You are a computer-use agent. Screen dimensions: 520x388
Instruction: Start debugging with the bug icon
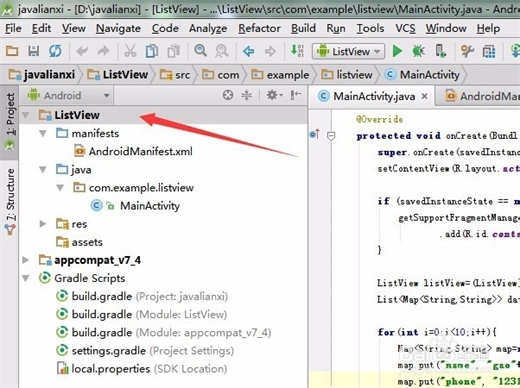(418, 51)
